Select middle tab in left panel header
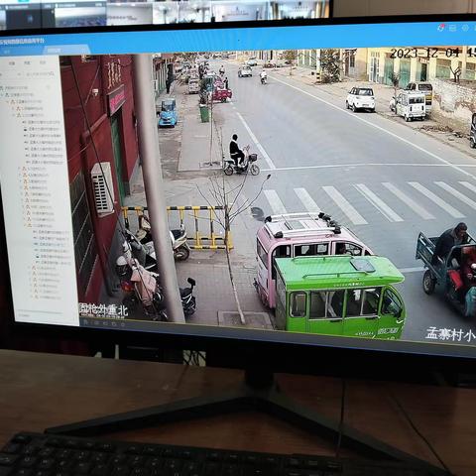 pos(28,62)
